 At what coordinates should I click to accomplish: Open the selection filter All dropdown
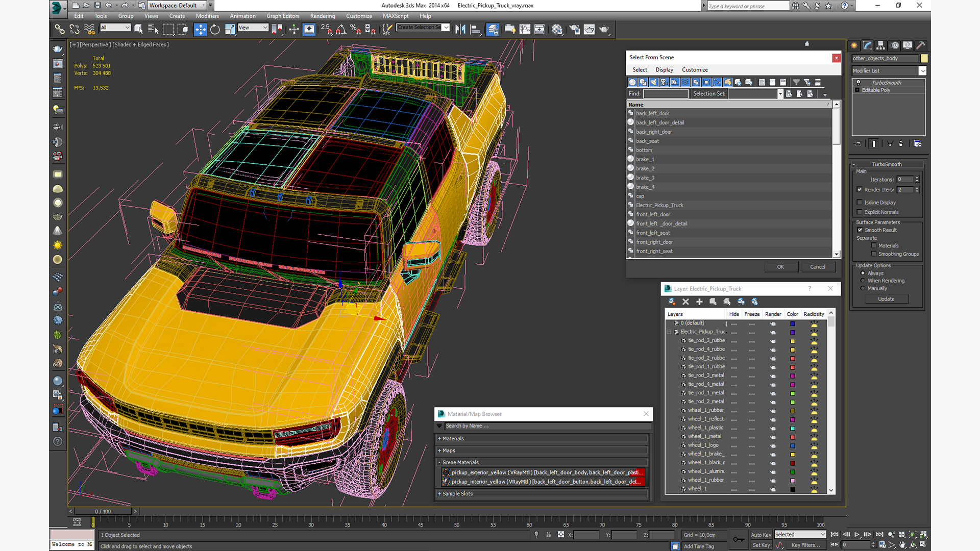click(x=127, y=28)
